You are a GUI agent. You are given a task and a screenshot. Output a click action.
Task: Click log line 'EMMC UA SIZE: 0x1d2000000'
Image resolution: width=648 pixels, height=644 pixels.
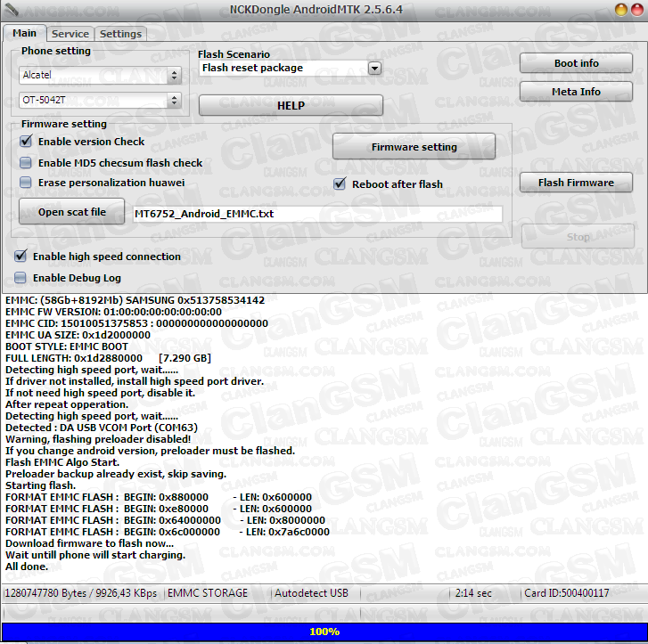[x=78, y=335]
